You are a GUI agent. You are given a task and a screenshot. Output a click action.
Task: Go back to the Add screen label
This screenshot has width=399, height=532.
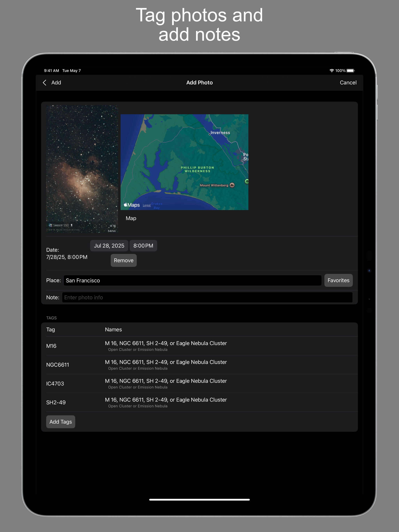(x=56, y=83)
